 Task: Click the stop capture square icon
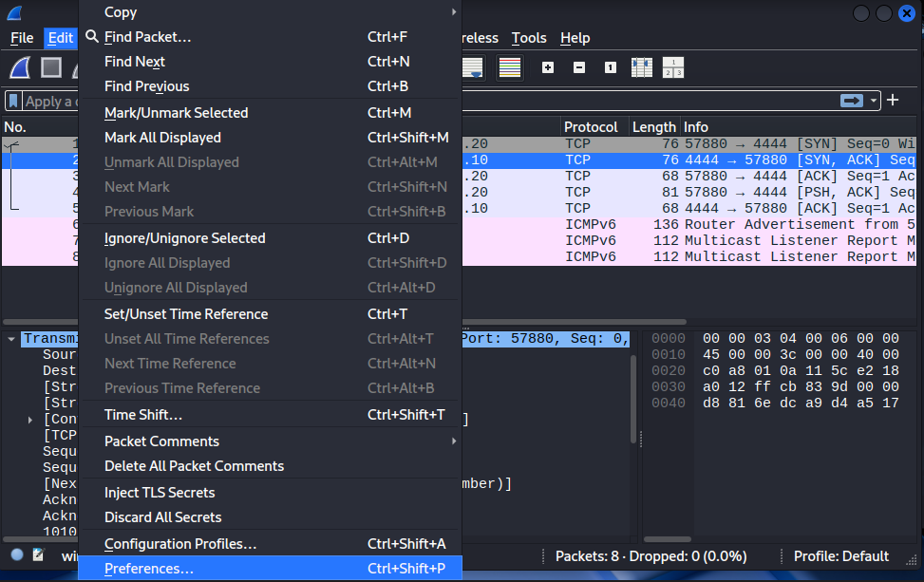[x=51, y=68]
